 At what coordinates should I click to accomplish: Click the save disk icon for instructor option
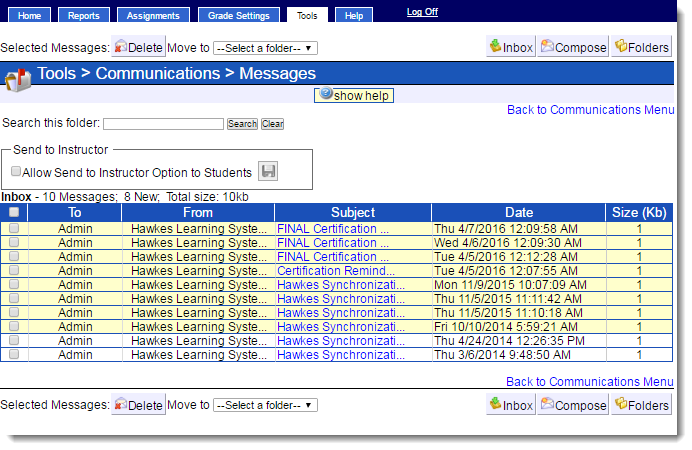[x=268, y=171]
